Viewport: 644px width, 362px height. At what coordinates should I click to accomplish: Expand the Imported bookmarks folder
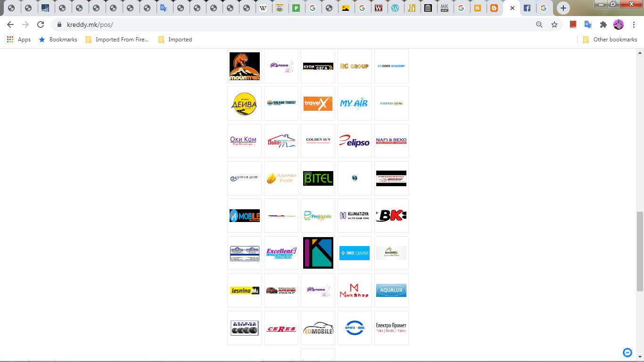(x=175, y=40)
